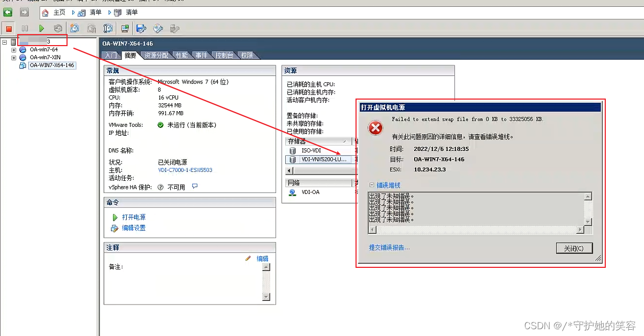Click the USB device connect toolbar icon
644x336 pixels.
point(175,28)
